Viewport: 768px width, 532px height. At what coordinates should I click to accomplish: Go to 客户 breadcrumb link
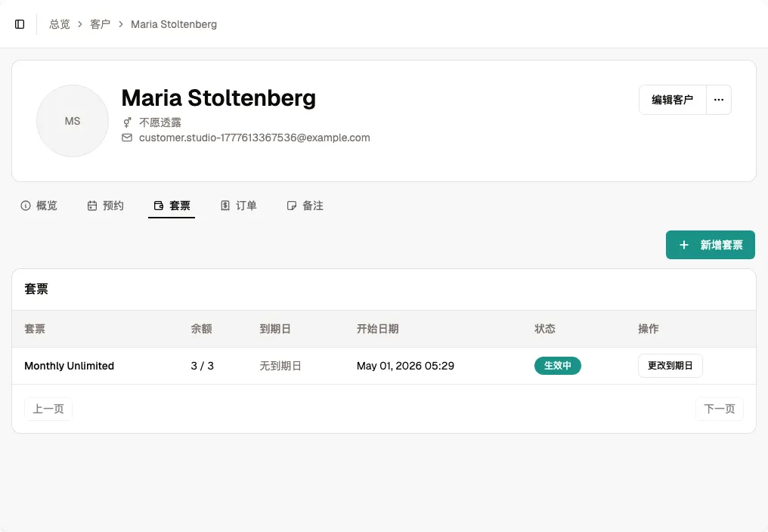click(100, 24)
